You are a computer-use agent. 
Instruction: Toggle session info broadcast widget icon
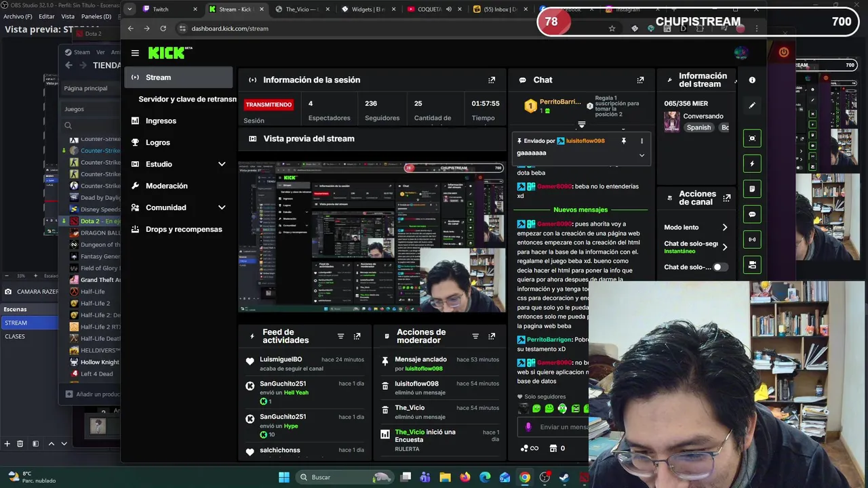click(752, 239)
